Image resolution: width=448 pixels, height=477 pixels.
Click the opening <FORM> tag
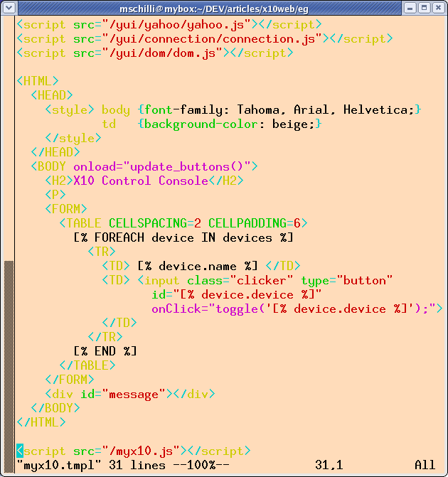[x=66, y=209]
